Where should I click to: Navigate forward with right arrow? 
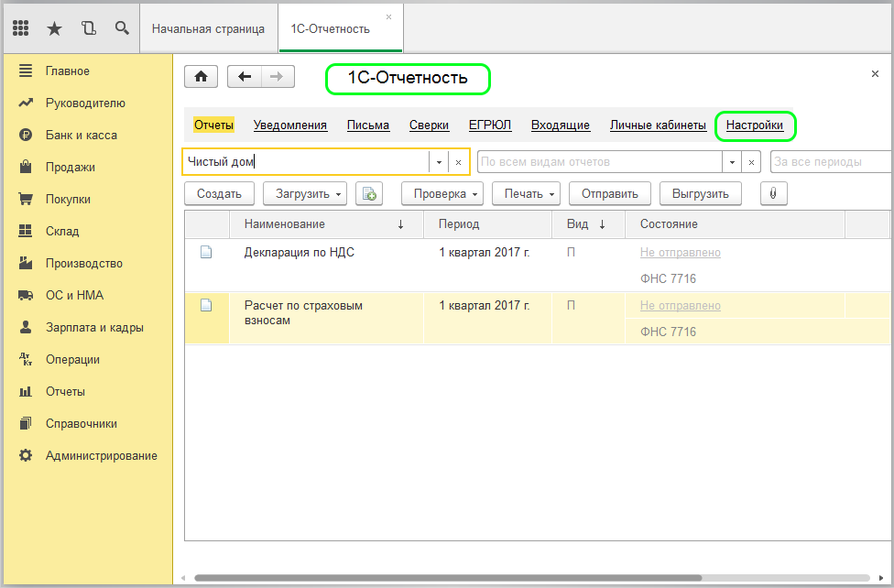coord(278,76)
